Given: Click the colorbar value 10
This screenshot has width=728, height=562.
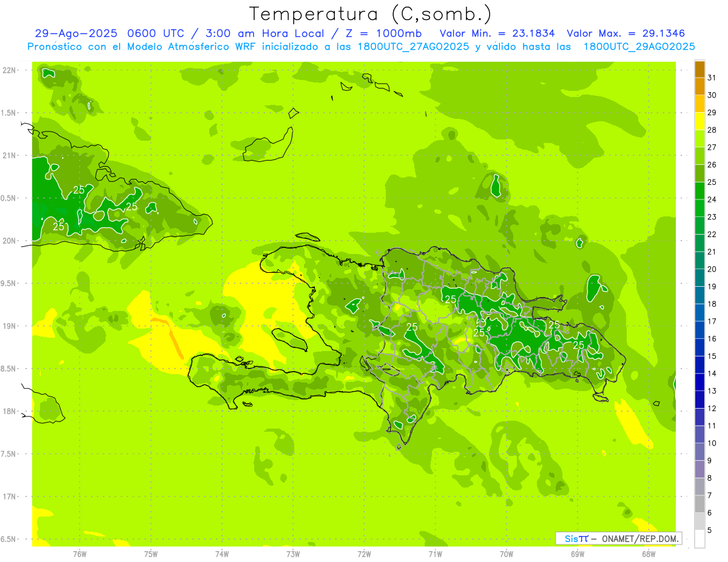Looking at the screenshot, I should 712,443.
